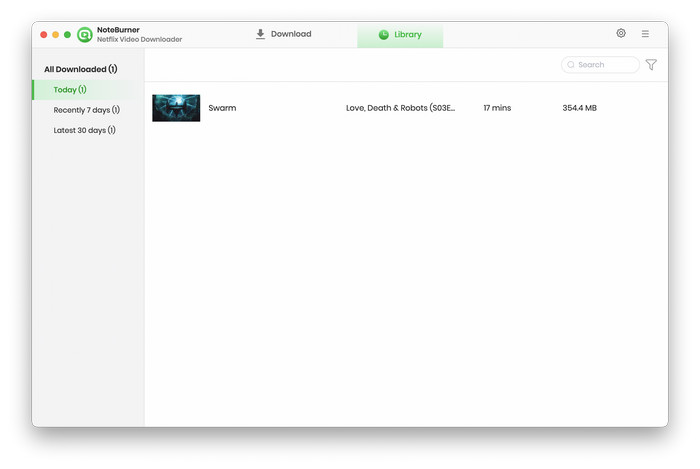
Task: Click into the Search field
Action: 600,65
